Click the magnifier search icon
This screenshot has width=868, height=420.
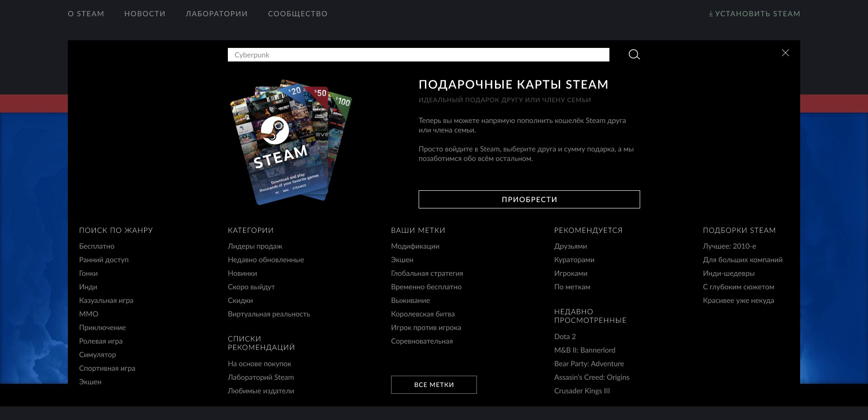(634, 55)
